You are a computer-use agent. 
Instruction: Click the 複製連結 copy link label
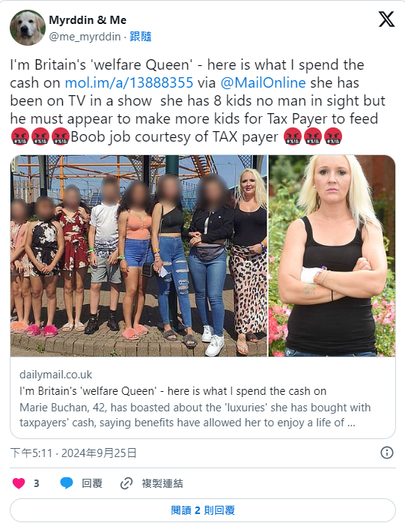click(x=162, y=483)
